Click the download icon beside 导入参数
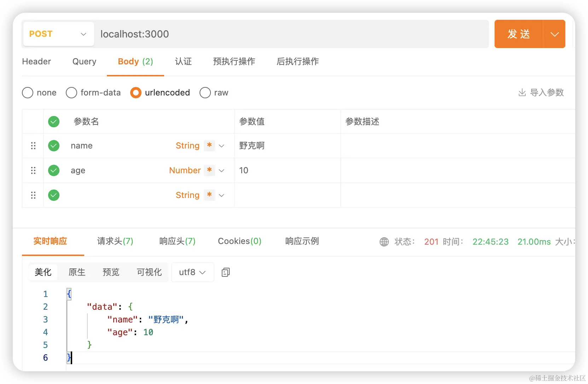This screenshot has height=384, width=588. pyautogui.click(x=522, y=92)
